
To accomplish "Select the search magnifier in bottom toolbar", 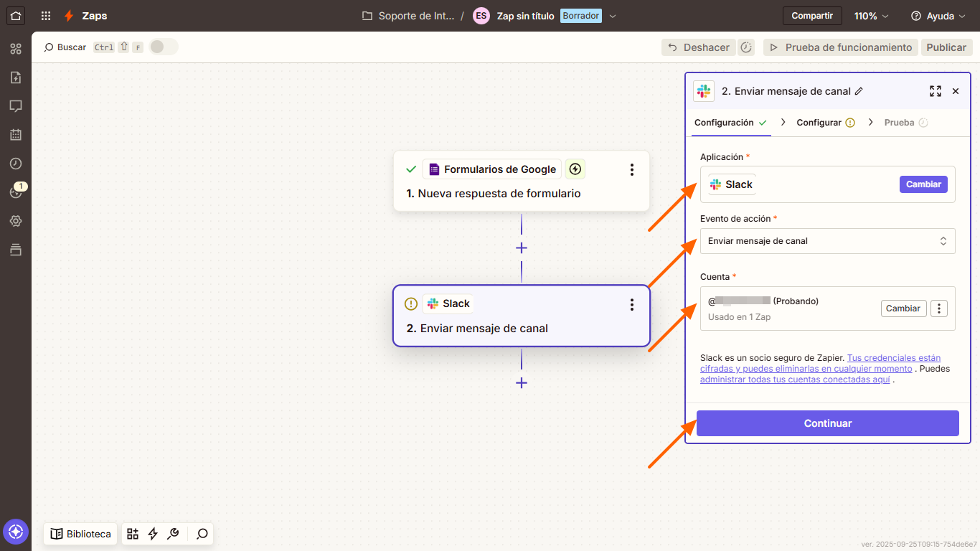I will pos(202,534).
